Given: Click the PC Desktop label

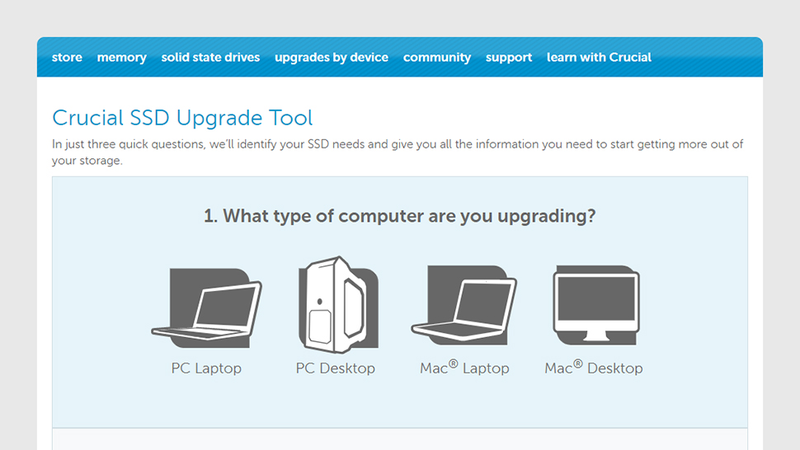Looking at the screenshot, I should pos(335,368).
